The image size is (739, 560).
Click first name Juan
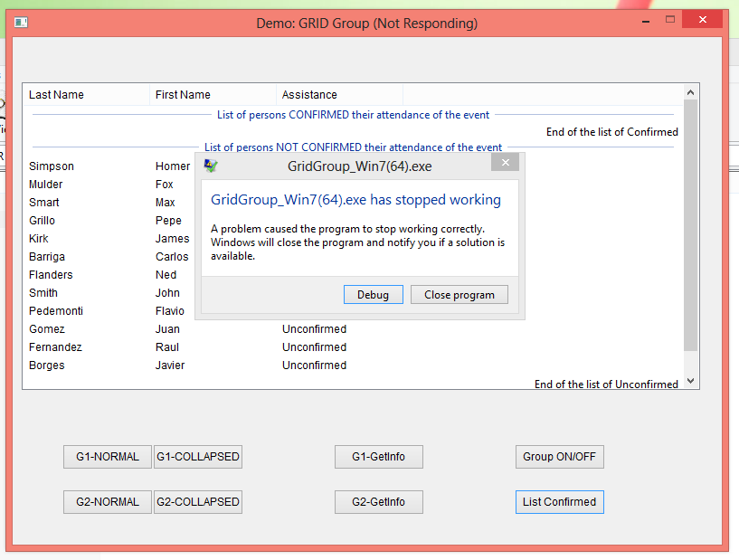167,329
